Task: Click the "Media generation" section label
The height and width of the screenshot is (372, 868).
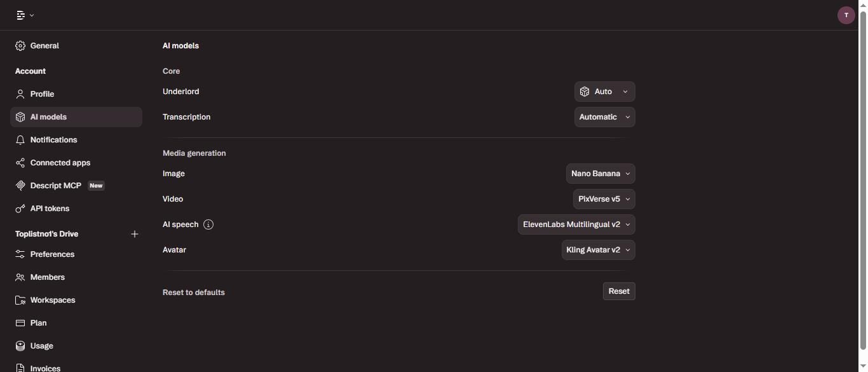Action: [x=194, y=153]
